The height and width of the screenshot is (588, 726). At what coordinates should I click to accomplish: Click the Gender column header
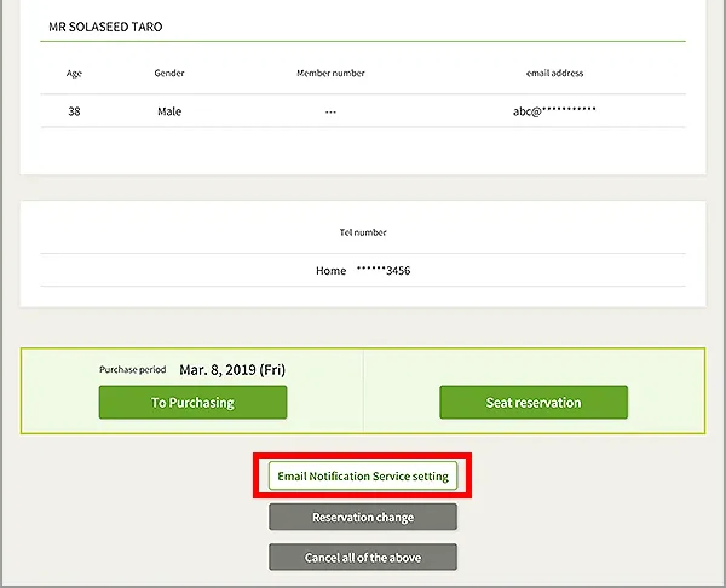(x=169, y=73)
